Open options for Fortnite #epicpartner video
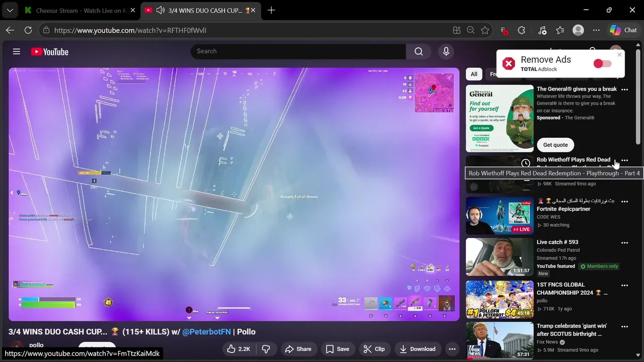The height and width of the screenshot is (362, 644). [624, 202]
